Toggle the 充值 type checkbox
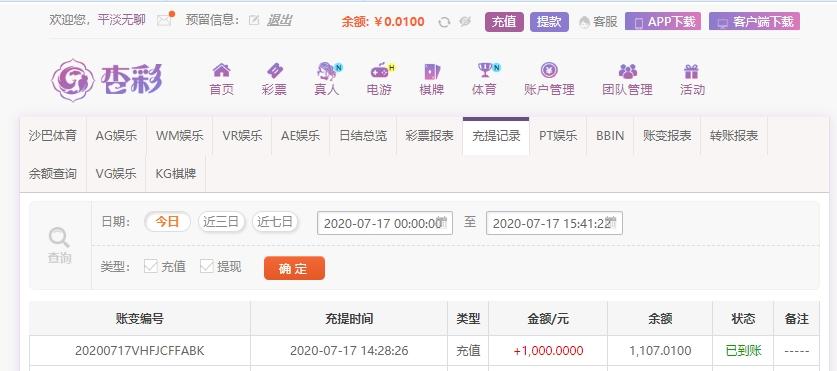 (x=151, y=266)
